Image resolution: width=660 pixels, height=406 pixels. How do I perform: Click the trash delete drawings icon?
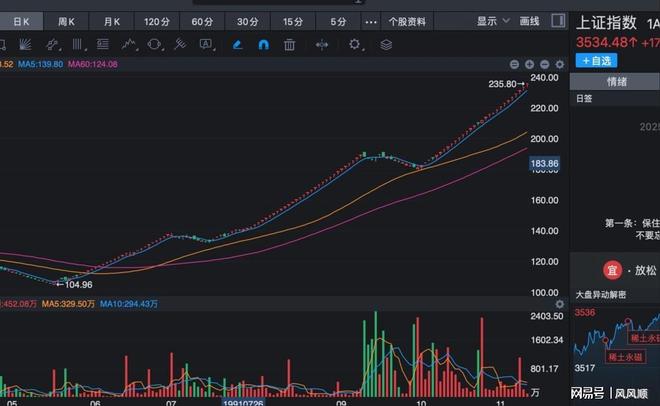click(289, 44)
